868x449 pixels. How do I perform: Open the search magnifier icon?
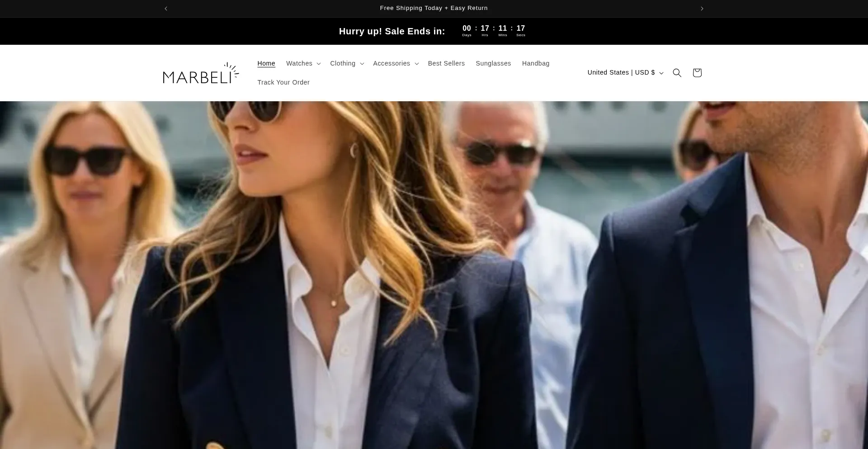point(677,73)
